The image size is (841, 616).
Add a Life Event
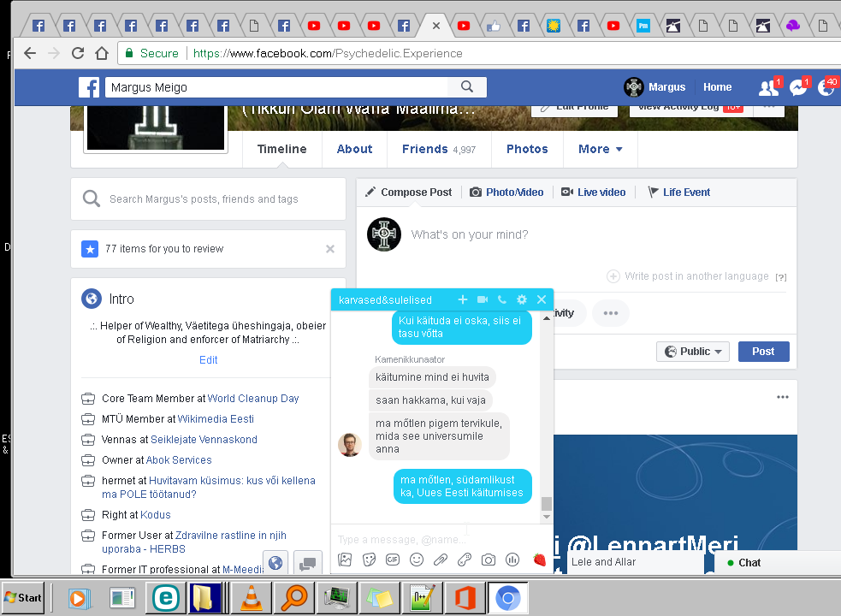click(678, 192)
